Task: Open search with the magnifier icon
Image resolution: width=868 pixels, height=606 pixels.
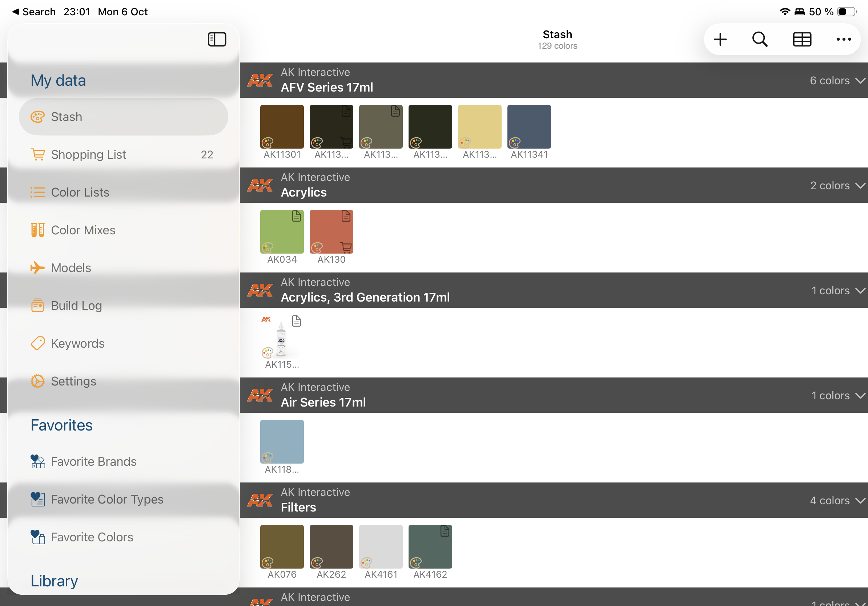Action: pyautogui.click(x=760, y=39)
